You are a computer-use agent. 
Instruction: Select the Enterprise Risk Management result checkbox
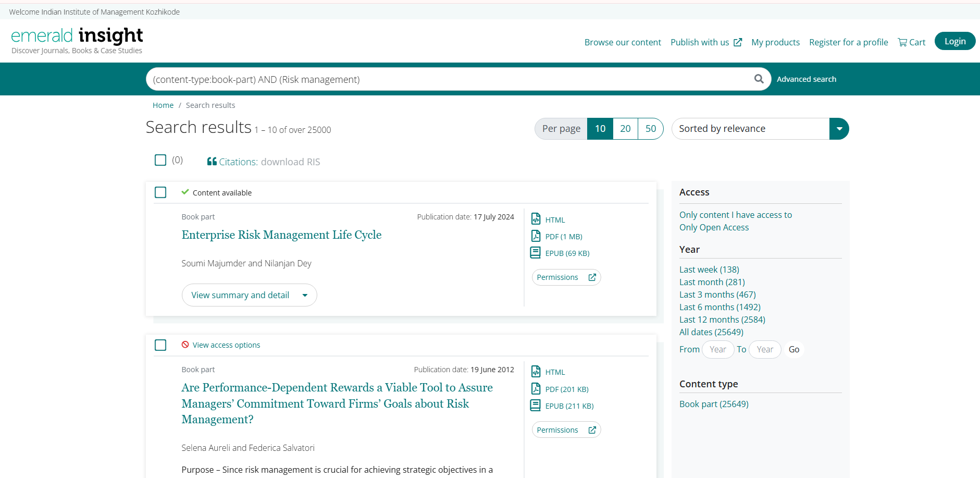tap(160, 192)
